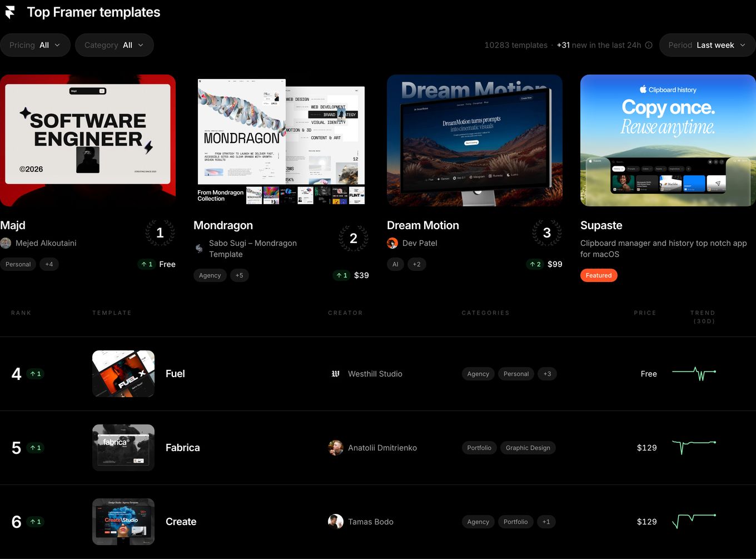Click Anatolii Dmitrienko's avatar icon

point(335,448)
